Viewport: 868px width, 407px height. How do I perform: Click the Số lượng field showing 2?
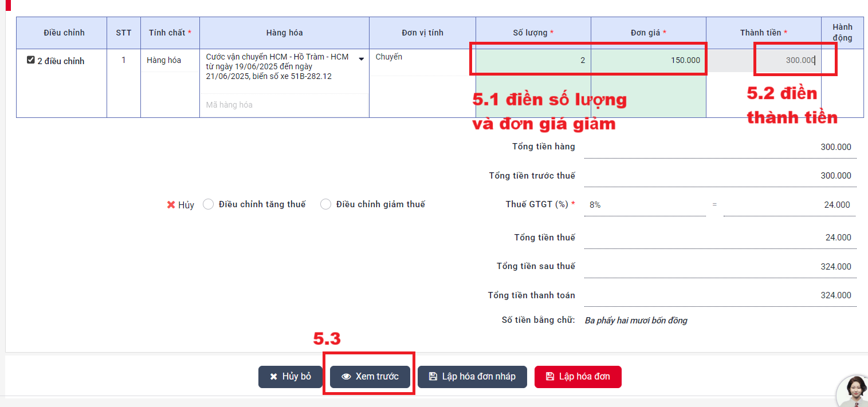coord(533,61)
